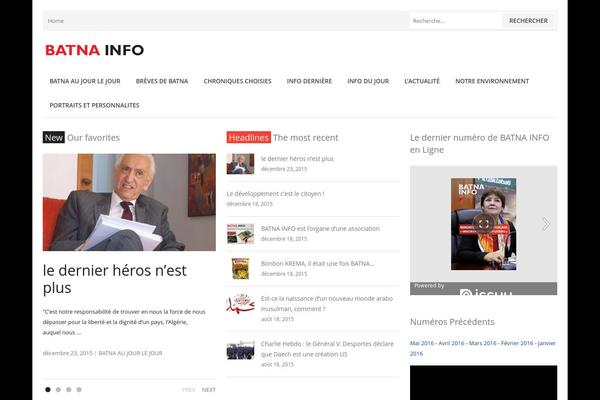Click the NEXT slider control
Screen dimensions: 600x400
(x=209, y=390)
